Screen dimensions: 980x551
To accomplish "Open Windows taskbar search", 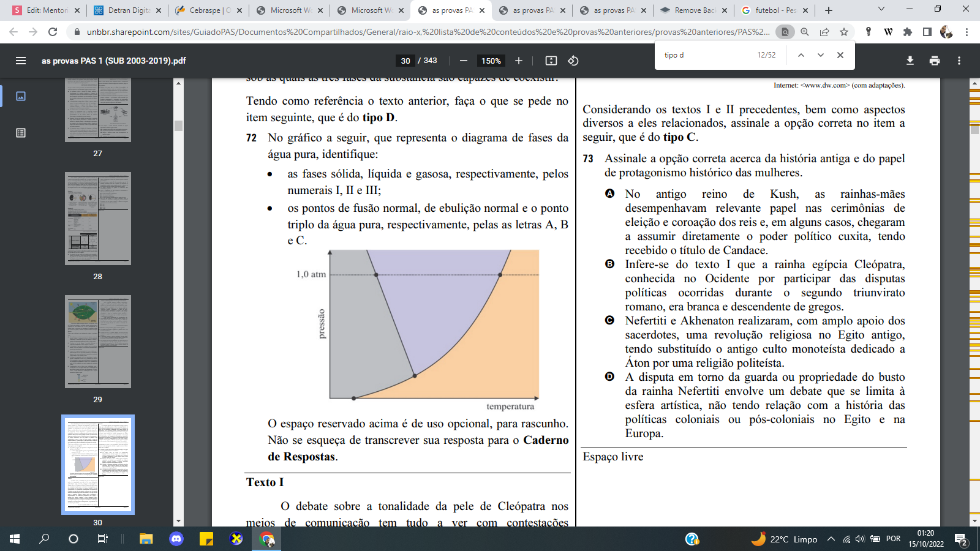I will pyautogui.click(x=44, y=539).
